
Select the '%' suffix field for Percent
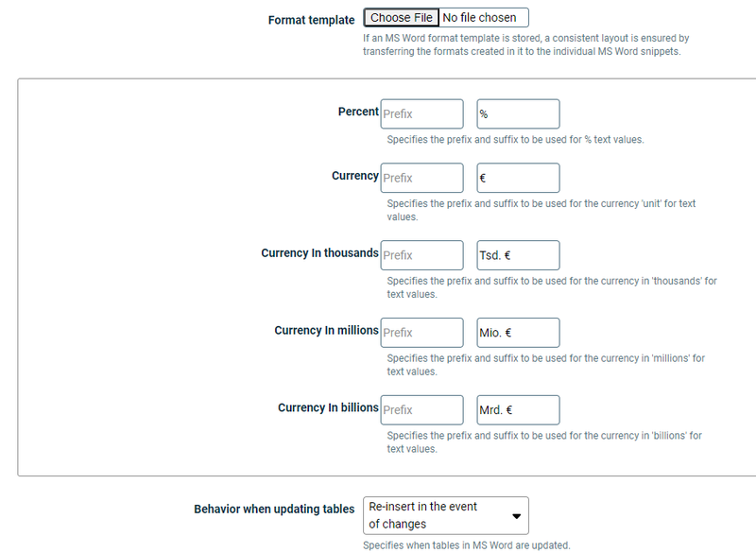518,113
